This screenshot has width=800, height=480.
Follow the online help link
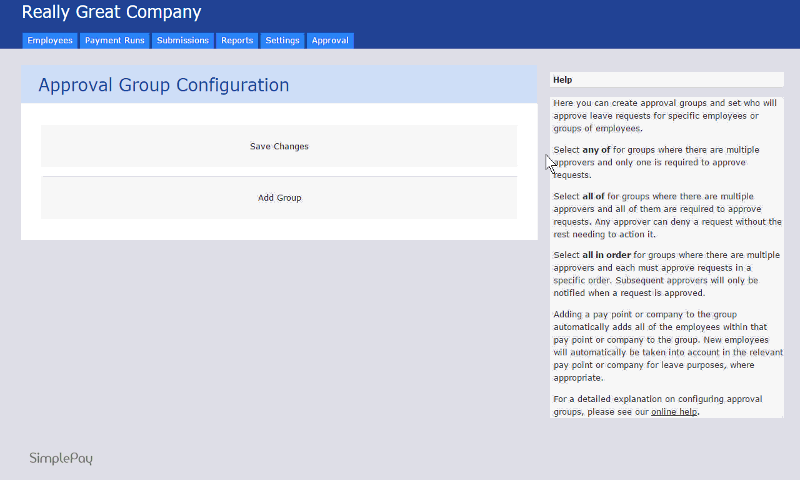click(x=674, y=412)
